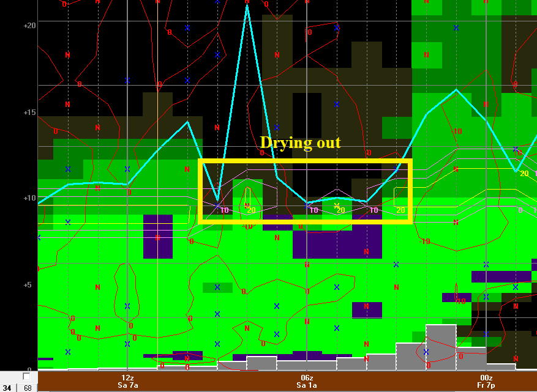Click the +15 height axis label
The image size is (537, 392).
coord(29,113)
